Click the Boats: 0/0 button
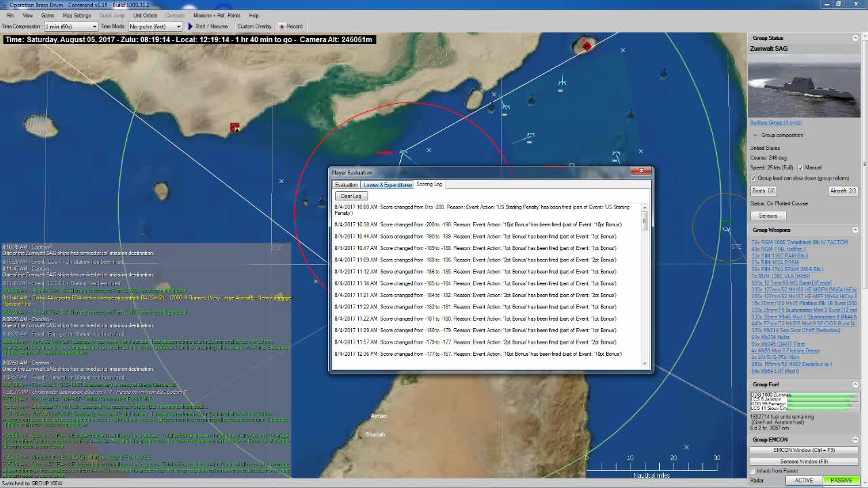The width and height of the screenshot is (868, 488). click(764, 190)
